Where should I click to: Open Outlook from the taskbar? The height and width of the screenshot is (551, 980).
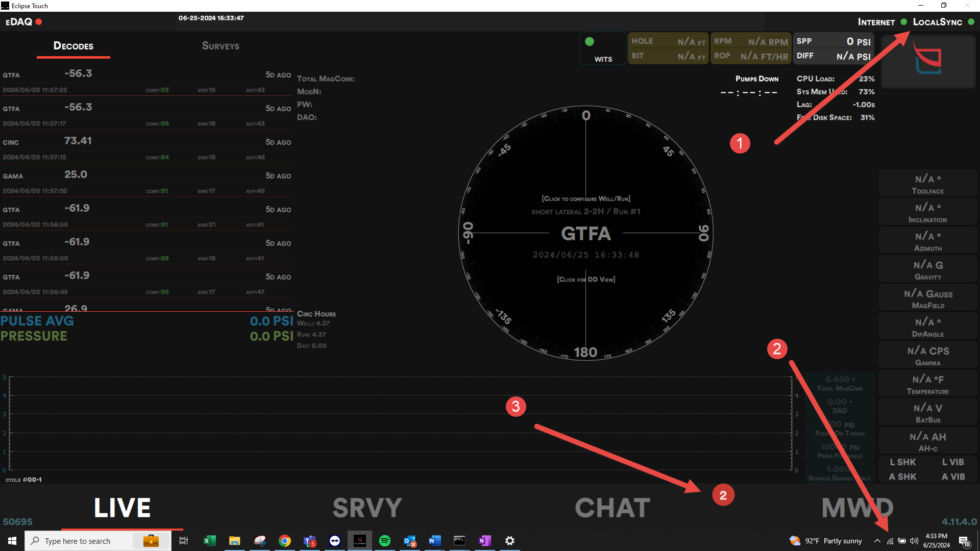pos(410,541)
